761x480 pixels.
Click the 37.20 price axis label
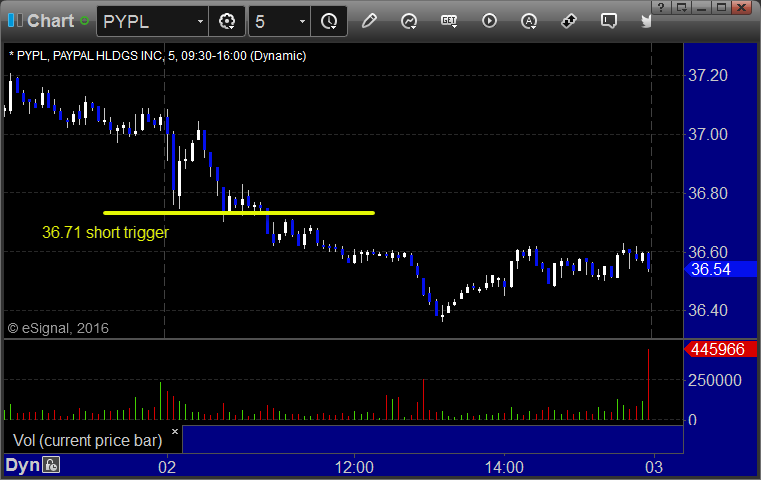tap(708, 75)
